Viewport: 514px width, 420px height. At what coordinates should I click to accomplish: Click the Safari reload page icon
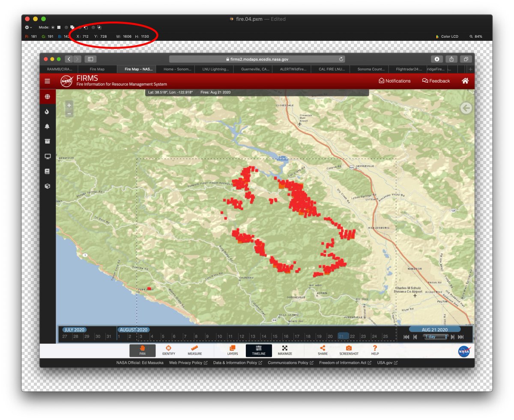tap(341, 59)
